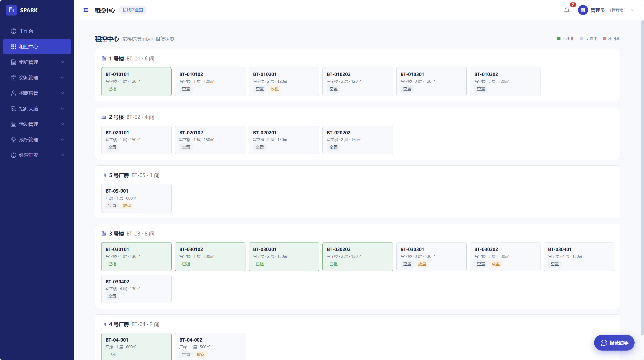Viewport: 644px width, 360px height.
Task: Open the 工作台 menu item
Action: (37, 31)
